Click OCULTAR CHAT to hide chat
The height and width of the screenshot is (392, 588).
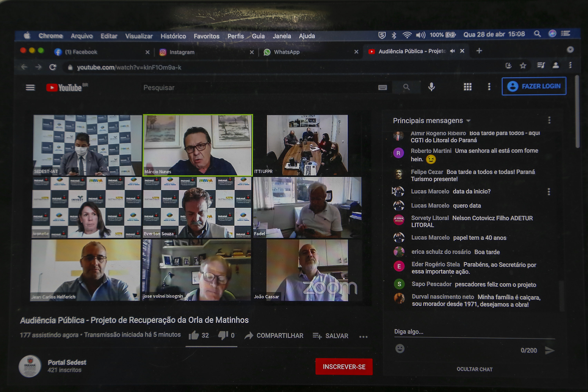(474, 369)
